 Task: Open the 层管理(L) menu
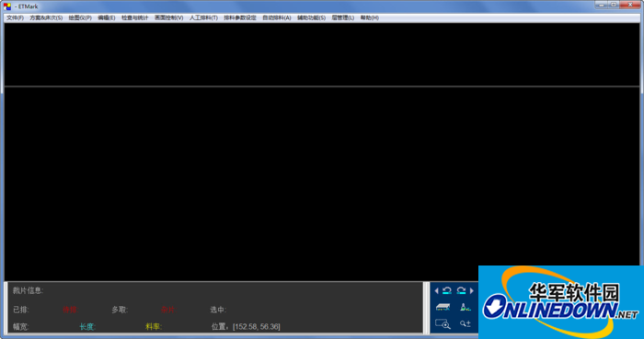tap(342, 18)
